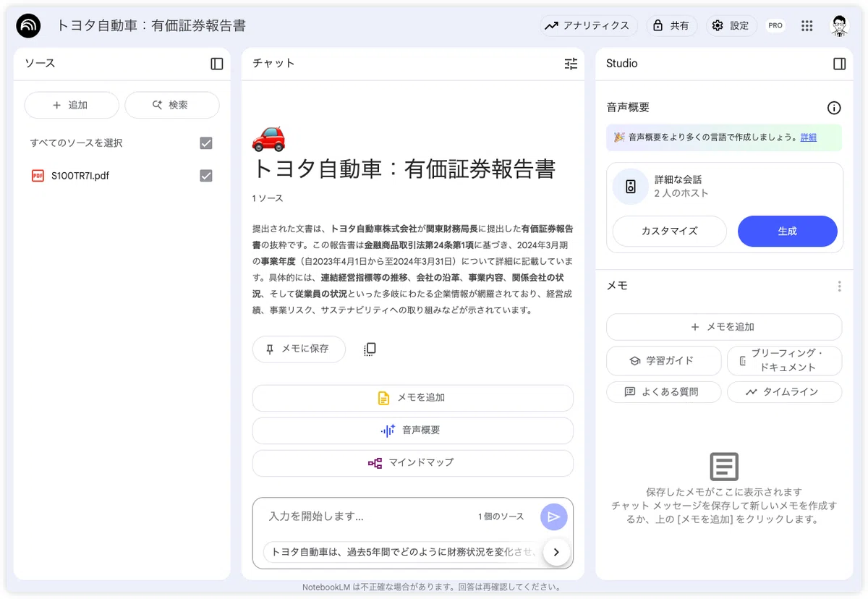Open the 音声概要 info icon
The width and height of the screenshot is (868, 599).
pos(834,108)
